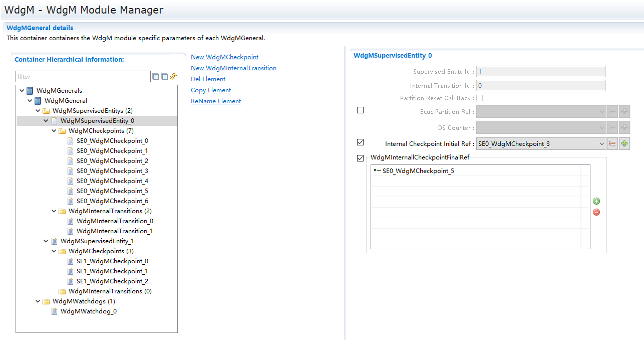
Task: Open the OS Counter dropdown
Action: pos(601,128)
